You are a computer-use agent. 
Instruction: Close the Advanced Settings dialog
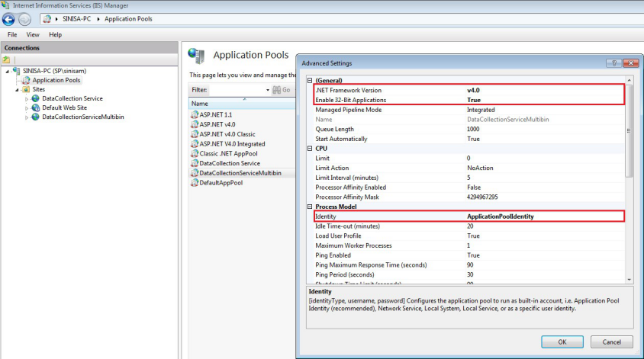click(631, 63)
